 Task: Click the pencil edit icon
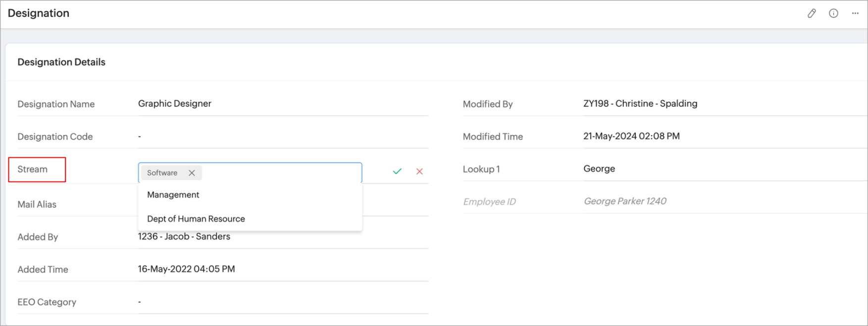(x=812, y=13)
